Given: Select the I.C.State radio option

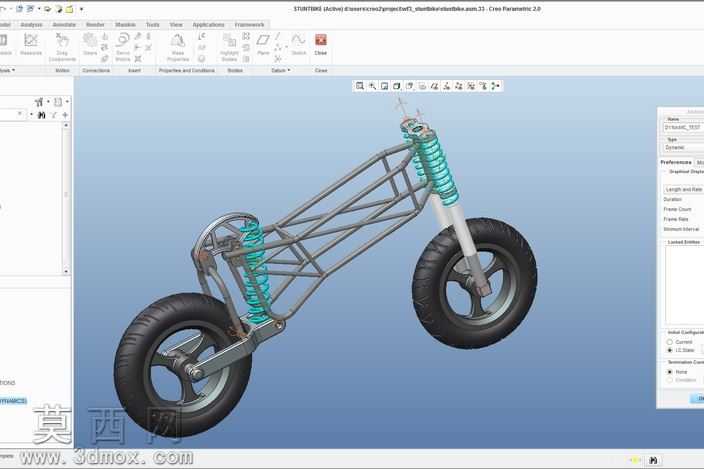Looking at the screenshot, I should pos(669,350).
